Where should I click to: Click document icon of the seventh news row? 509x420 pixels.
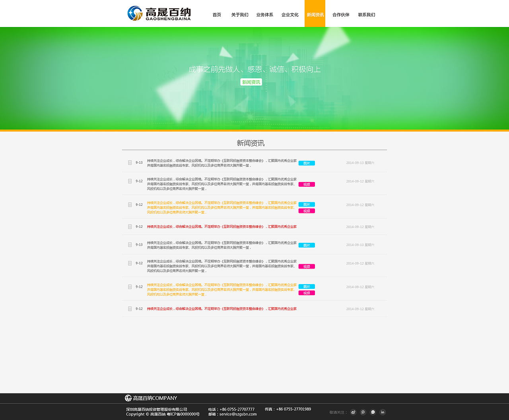[130, 287]
